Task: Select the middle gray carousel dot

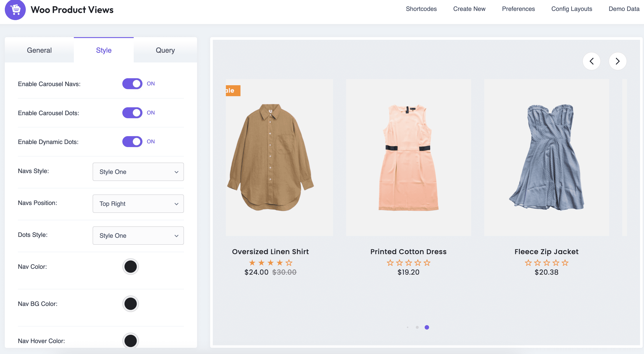Action: click(x=417, y=327)
